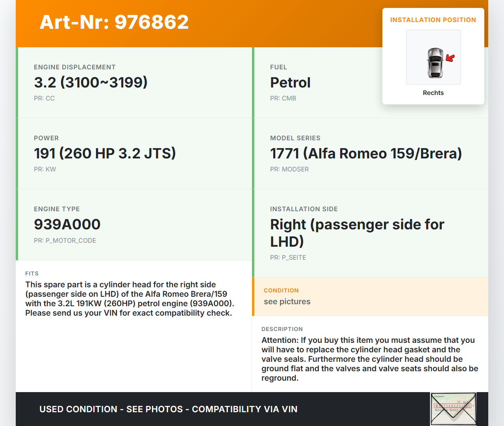Click model series 1771 (Alfa Romeo 159/Brera)
Image resolution: width=504 pixels, height=426 pixels.
[x=366, y=153]
